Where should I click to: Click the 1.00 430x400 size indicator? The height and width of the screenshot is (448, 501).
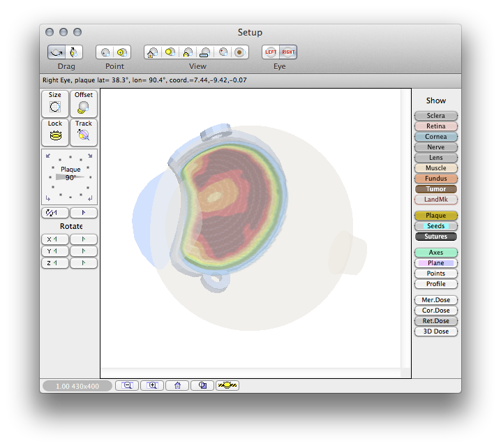click(77, 386)
